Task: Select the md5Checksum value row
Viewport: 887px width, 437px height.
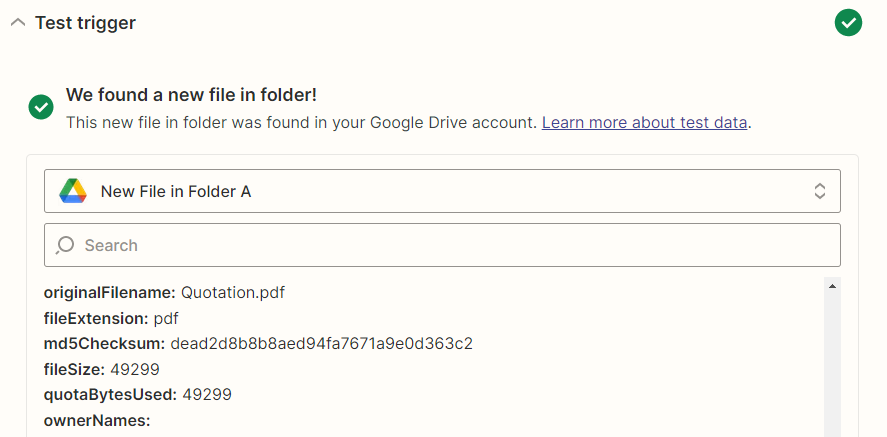Action: coord(258,344)
